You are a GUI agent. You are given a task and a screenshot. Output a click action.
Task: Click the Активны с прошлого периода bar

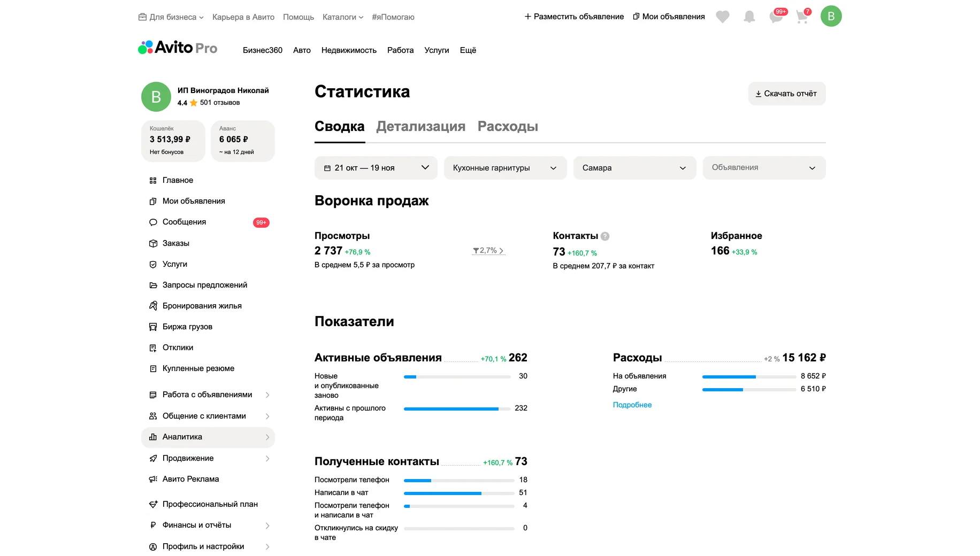tap(457, 409)
